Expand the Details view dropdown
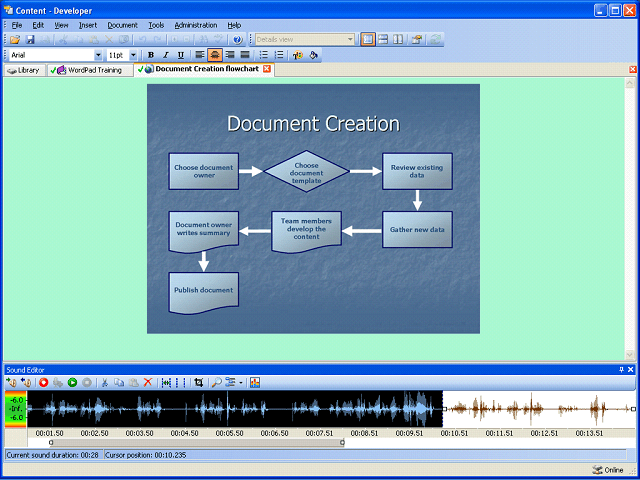This screenshot has height=480, width=640. click(350, 40)
